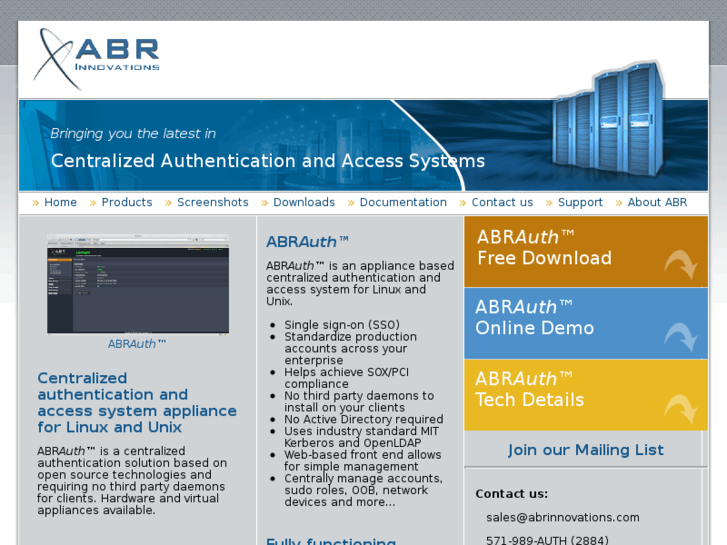Open the ABRAuth Online Demo banner

click(586, 323)
